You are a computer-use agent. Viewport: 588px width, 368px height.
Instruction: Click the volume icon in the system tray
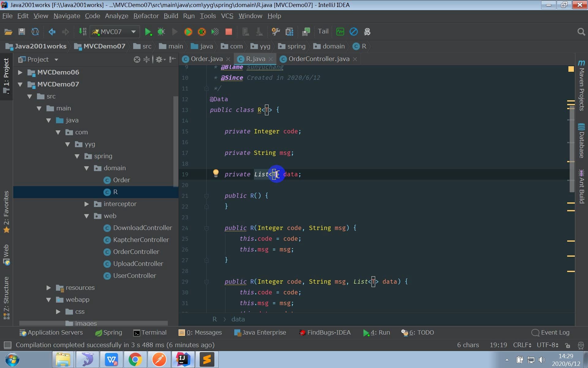[x=541, y=360]
